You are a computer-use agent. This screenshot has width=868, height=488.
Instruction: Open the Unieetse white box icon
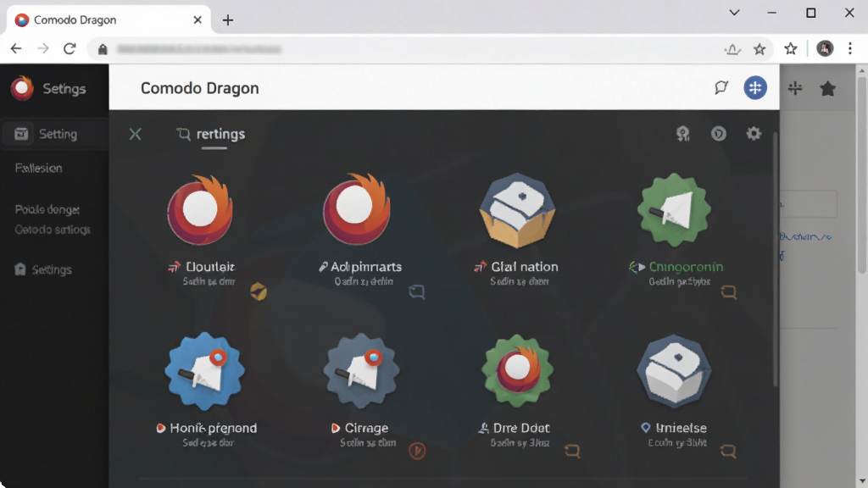pos(674,371)
